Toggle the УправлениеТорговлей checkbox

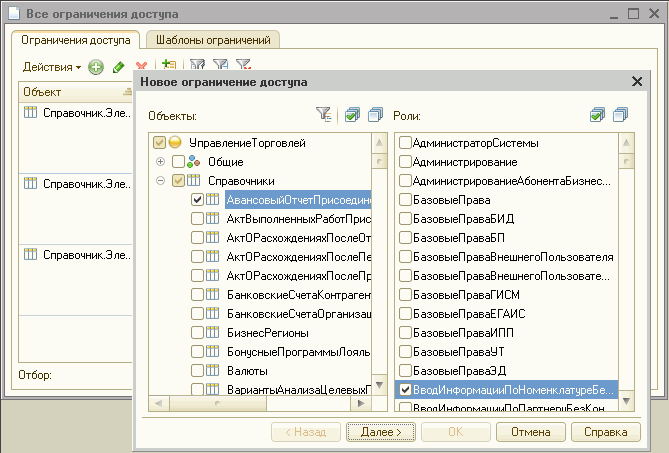[x=159, y=142]
